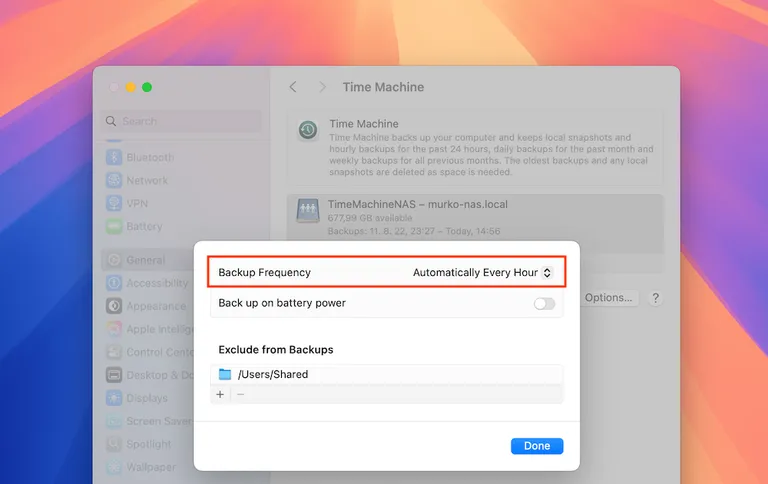768x484 pixels.
Task: Go back with the left chevron
Action: [293, 87]
